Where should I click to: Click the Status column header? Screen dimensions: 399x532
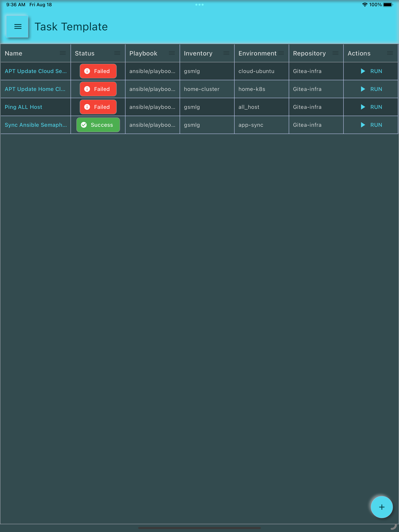pyautogui.click(x=85, y=53)
